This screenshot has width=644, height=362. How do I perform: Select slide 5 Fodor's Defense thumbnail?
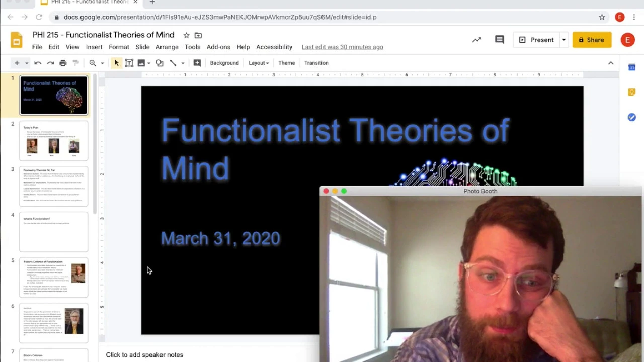click(53, 278)
